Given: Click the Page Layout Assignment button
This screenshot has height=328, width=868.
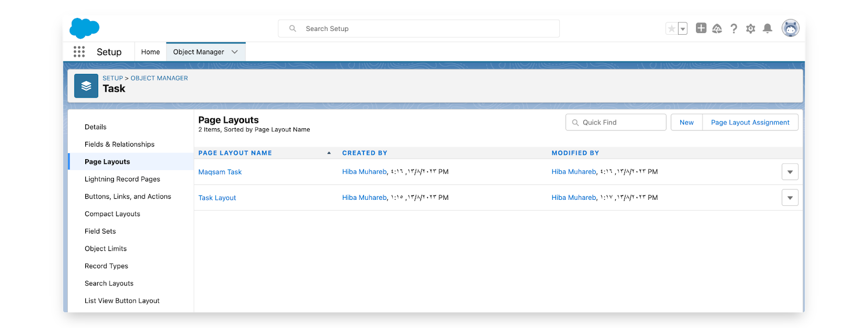Looking at the screenshot, I should click(x=750, y=123).
